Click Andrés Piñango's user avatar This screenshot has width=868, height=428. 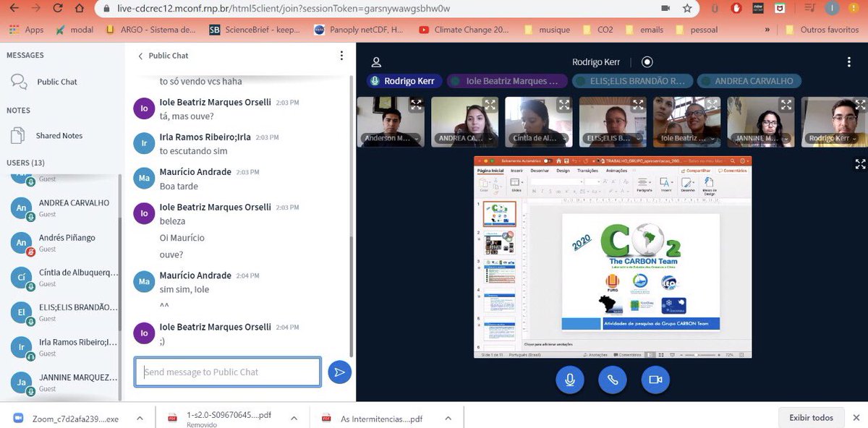tap(22, 243)
